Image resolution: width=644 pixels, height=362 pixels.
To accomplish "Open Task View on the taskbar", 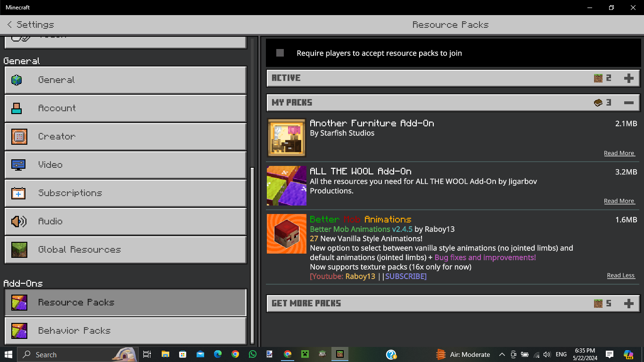I will [147, 354].
